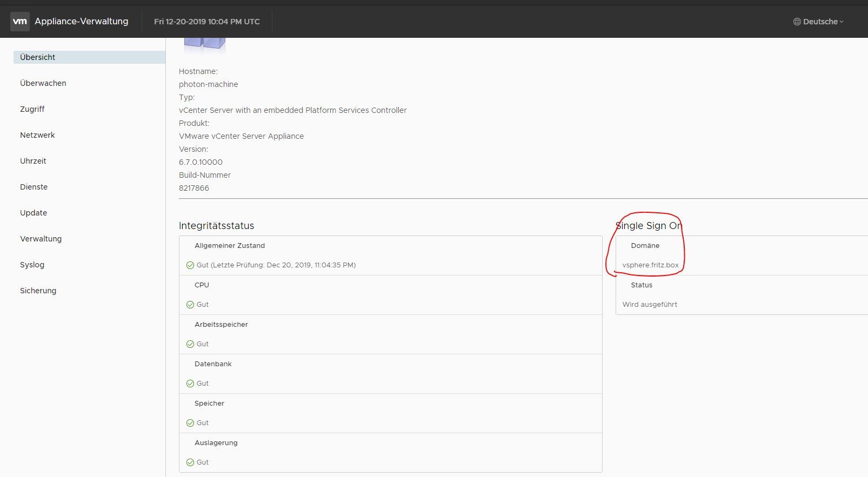Open the Dienste page
This screenshot has height=477, width=868.
pos(34,187)
